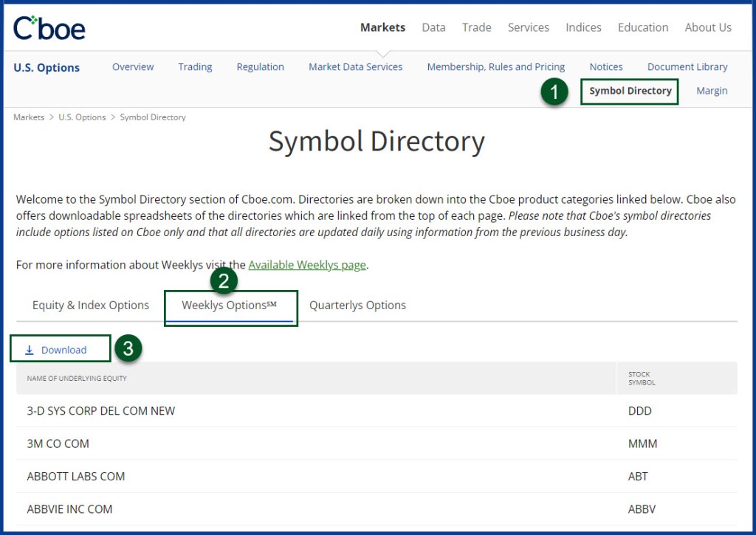Open the Education menu
This screenshot has height=535, width=756.
pos(642,27)
